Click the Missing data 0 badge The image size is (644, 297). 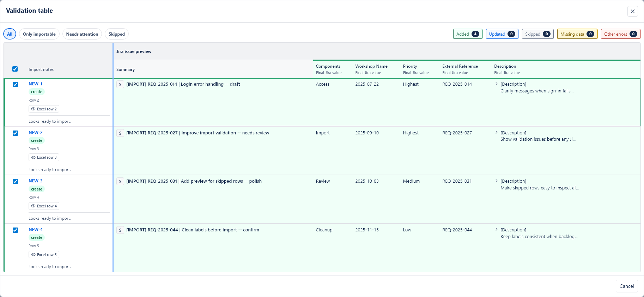point(577,34)
